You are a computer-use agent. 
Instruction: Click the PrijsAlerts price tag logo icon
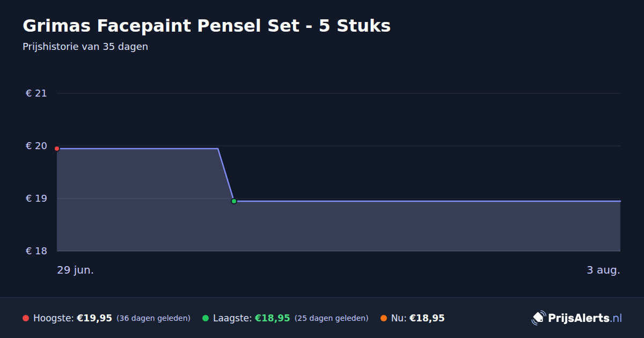538,318
